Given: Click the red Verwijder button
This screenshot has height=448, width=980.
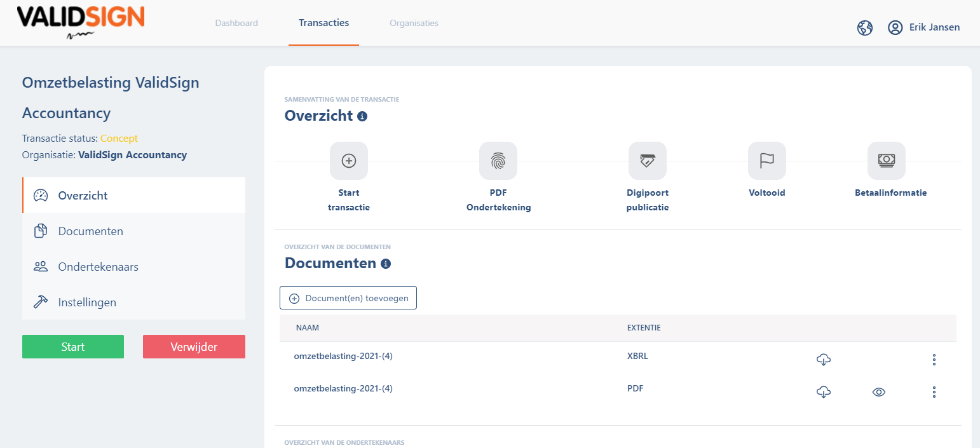Looking at the screenshot, I should (194, 347).
